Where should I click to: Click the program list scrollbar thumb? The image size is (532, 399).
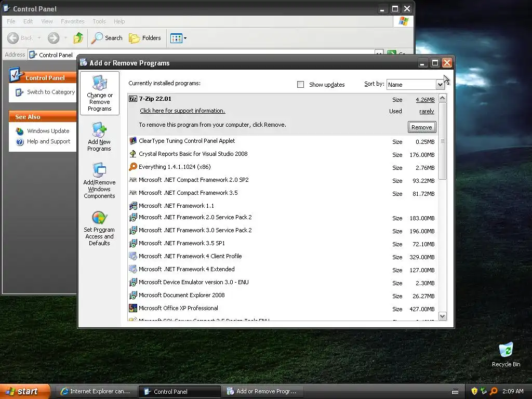point(443,141)
